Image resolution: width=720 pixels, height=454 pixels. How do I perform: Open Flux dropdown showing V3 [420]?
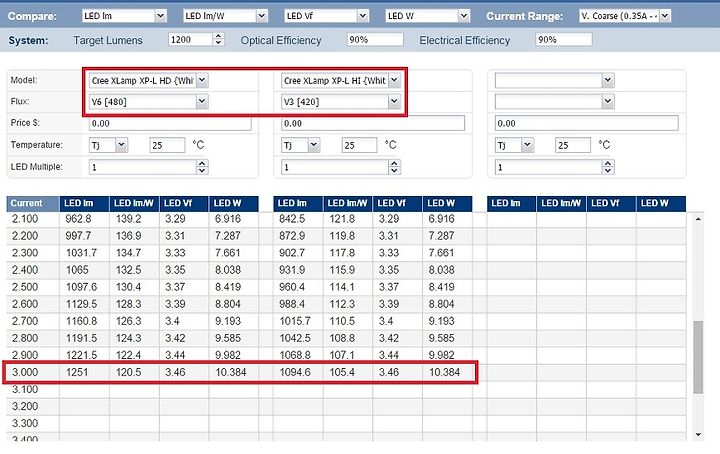point(340,102)
